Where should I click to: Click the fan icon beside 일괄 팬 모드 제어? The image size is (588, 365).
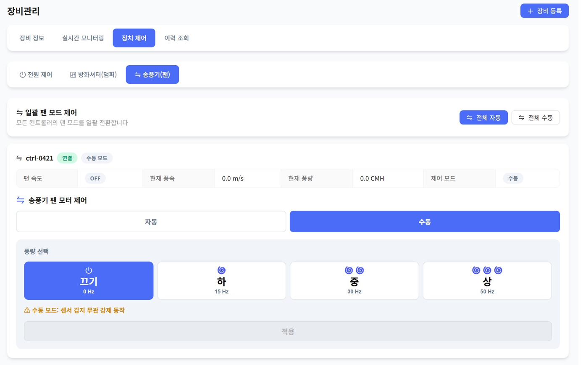(19, 112)
